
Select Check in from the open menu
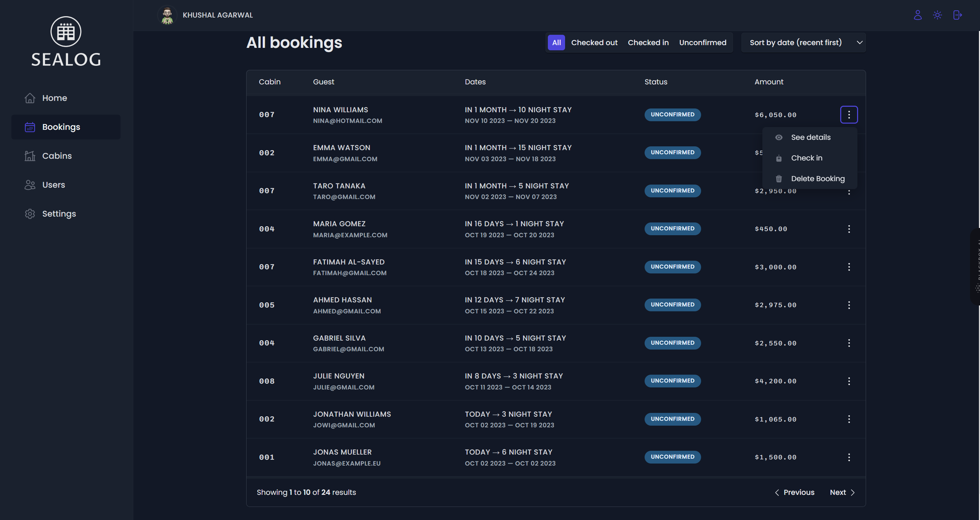[x=806, y=158]
